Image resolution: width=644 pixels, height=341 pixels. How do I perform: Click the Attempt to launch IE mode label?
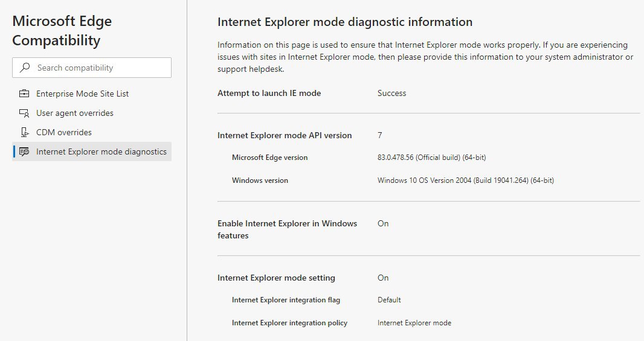pos(269,93)
